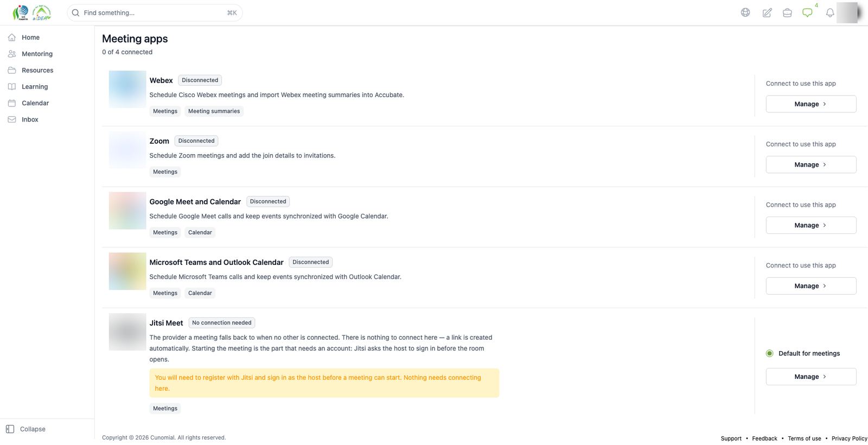Click Jitsi No connection needed badge
This screenshot has height=445, width=868.
(222, 323)
